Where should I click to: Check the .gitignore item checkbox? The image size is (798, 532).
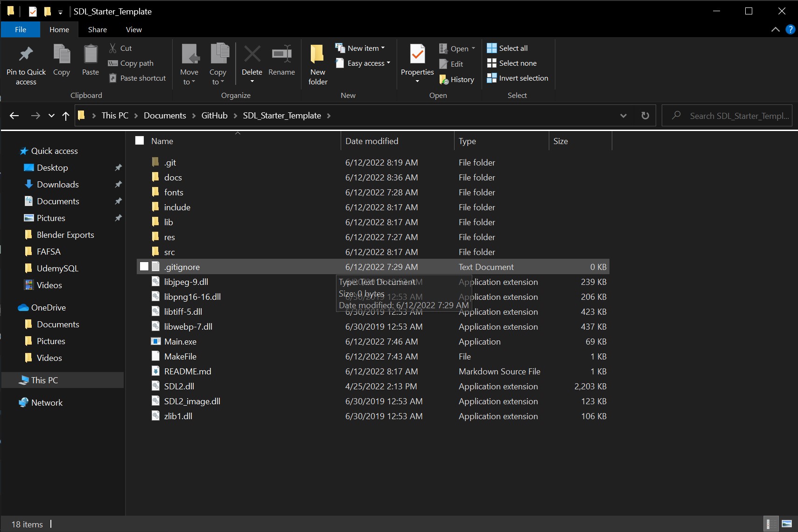coord(144,267)
